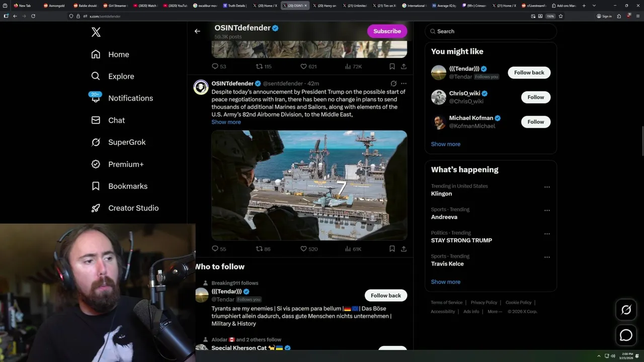
Task: Open options for the Travis Kelce trend
Action: coord(547,257)
